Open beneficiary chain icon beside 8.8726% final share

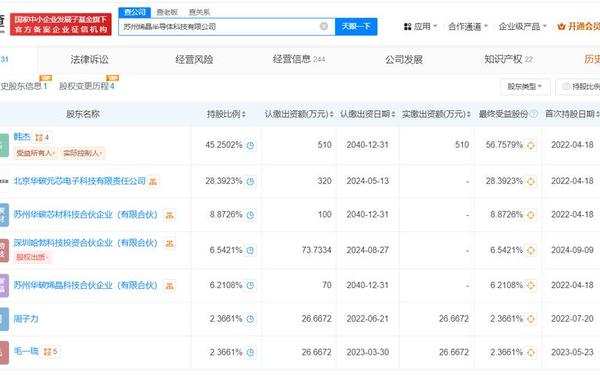pos(531,215)
